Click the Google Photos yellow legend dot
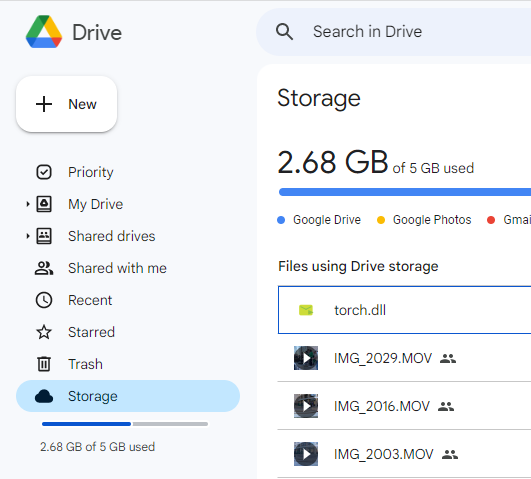Image resolution: width=531 pixels, height=479 pixels. point(381,220)
